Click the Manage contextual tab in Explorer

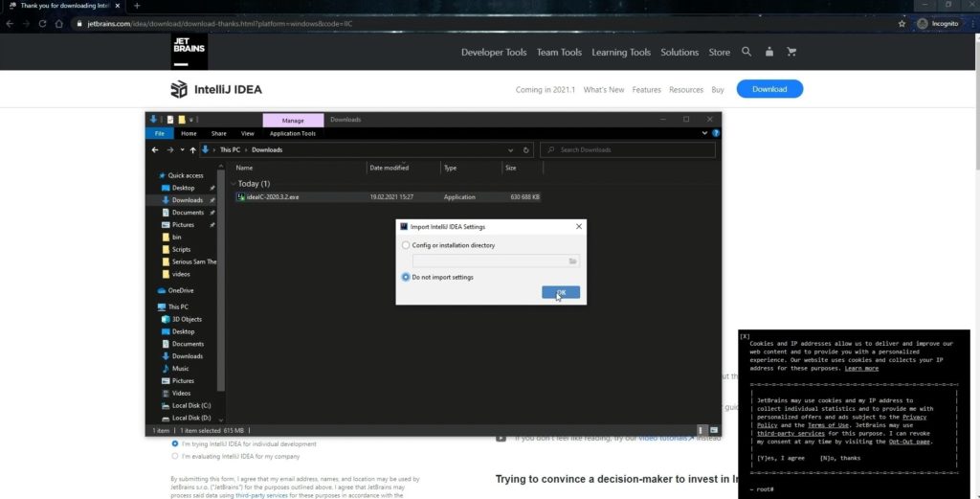pyautogui.click(x=293, y=120)
